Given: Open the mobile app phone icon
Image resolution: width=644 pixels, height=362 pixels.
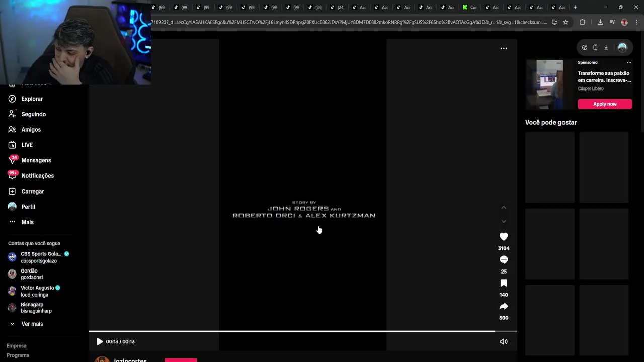Looking at the screenshot, I should tap(595, 47).
